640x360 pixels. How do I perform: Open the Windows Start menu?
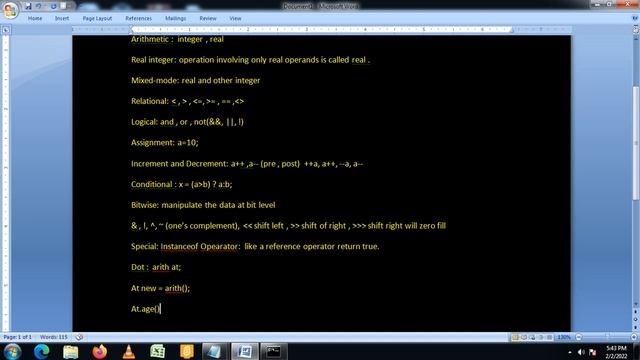point(12,351)
